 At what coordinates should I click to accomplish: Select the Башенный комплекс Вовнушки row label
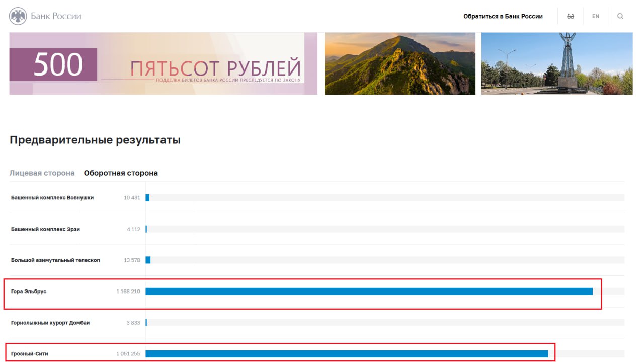coord(52,198)
